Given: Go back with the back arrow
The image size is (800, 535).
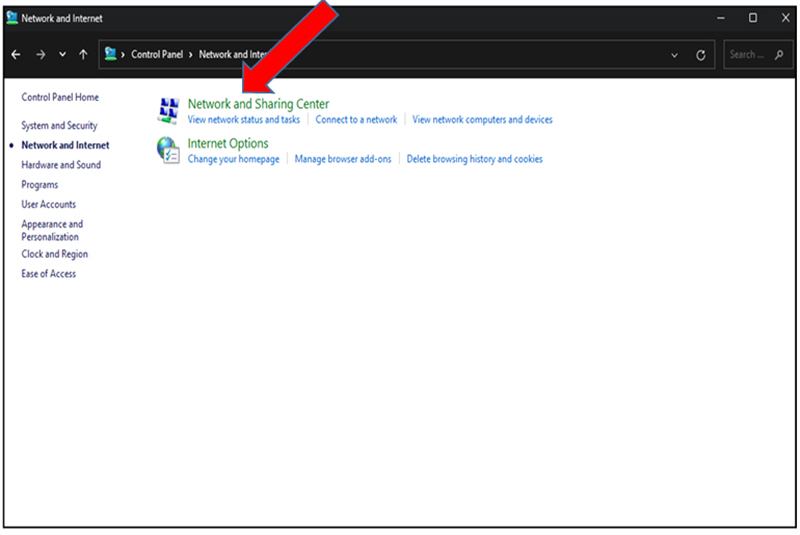Looking at the screenshot, I should pyautogui.click(x=16, y=55).
